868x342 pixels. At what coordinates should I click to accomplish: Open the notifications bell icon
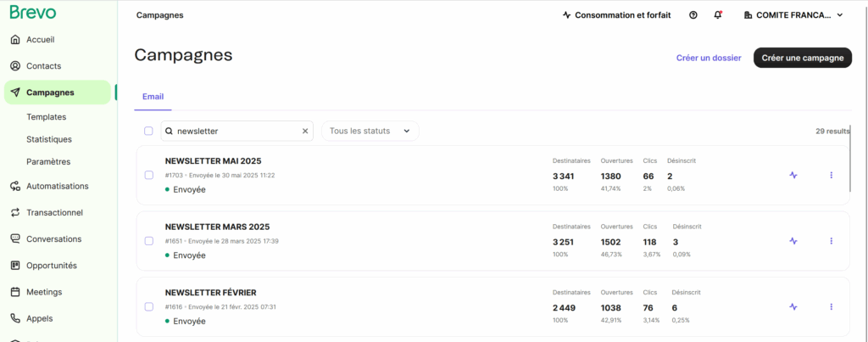point(718,15)
